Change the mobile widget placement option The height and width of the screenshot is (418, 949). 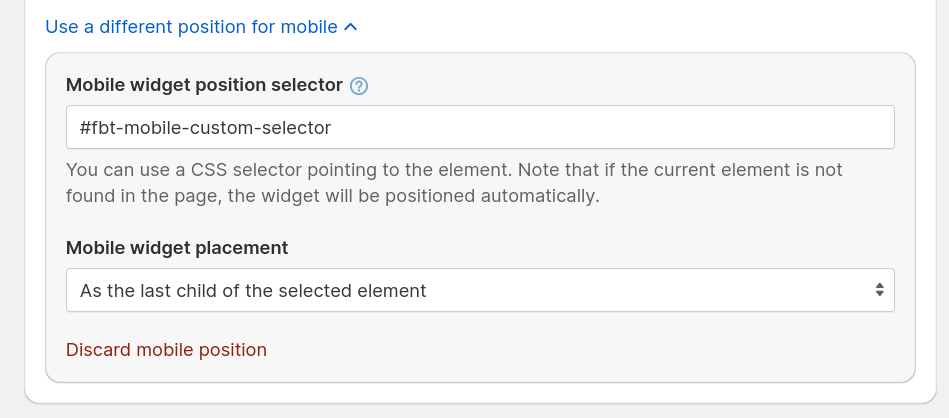pyautogui.click(x=480, y=291)
